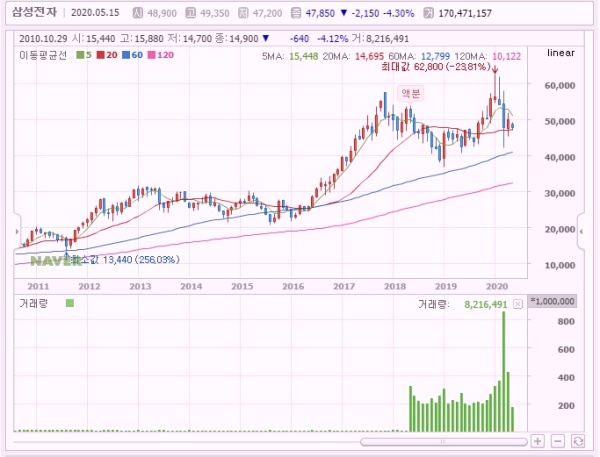Click the down triangle next to 47,850
The height and width of the screenshot is (457, 600).
(344, 13)
